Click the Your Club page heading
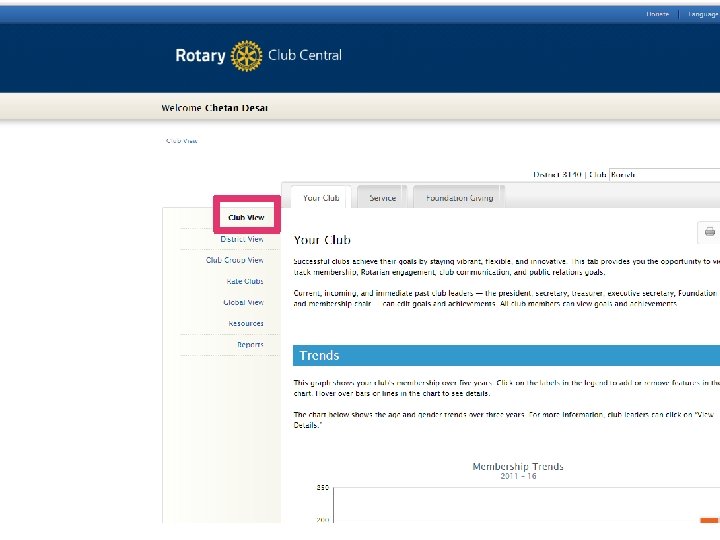Screen dimensions: 720x540 tap(322, 240)
